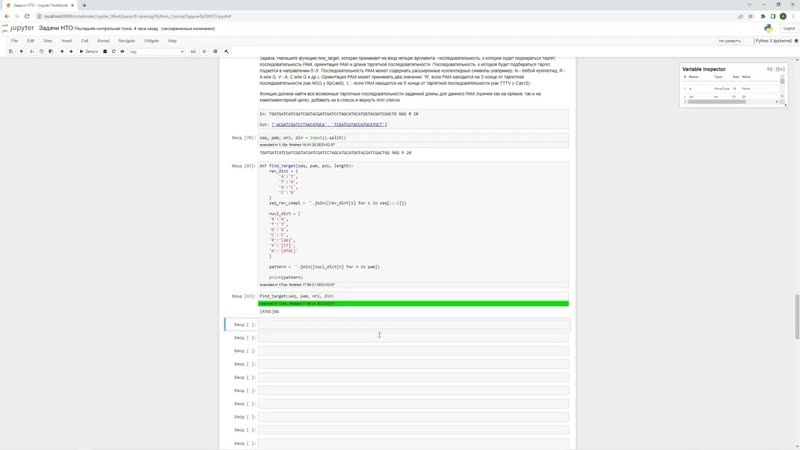Reload the Variable Inspector panel icon
The height and width of the screenshot is (450, 800).
[769, 69]
